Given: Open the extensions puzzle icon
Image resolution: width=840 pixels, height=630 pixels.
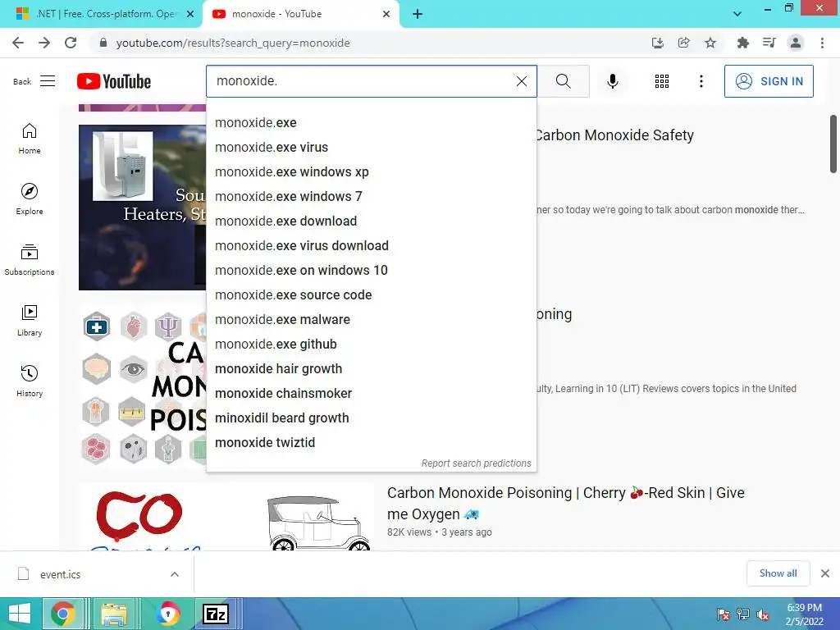Looking at the screenshot, I should coord(742,43).
